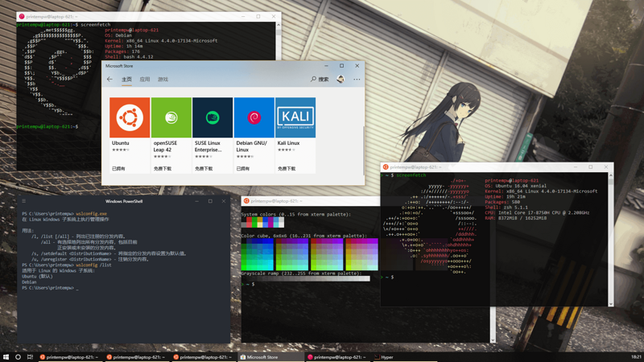This screenshot has height=362, width=644.
Task: Go back in Microsoft Store
Action: pyautogui.click(x=109, y=79)
